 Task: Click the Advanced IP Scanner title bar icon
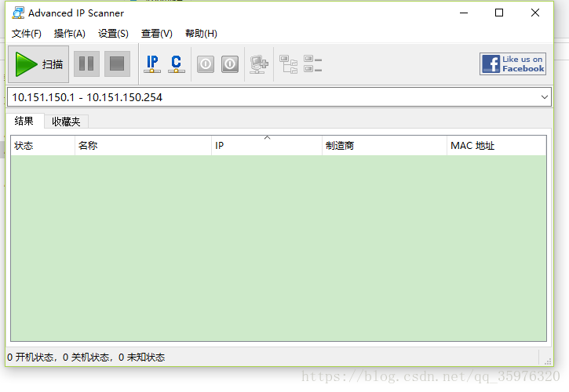(18, 13)
